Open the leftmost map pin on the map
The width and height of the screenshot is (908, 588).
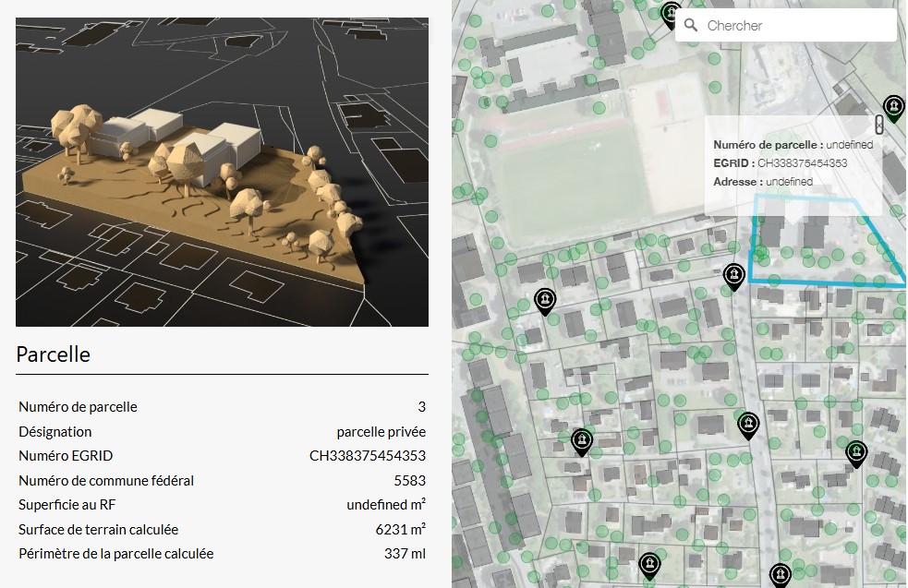(546, 300)
